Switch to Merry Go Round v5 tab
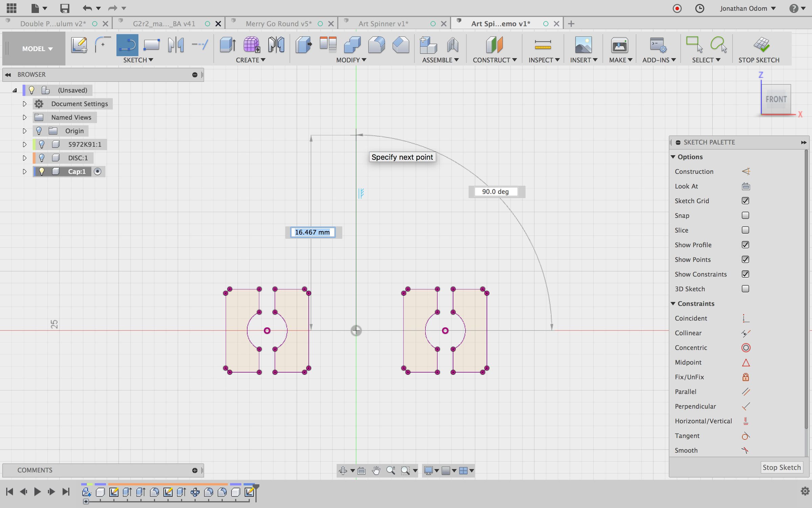Image resolution: width=812 pixels, height=508 pixels. tap(278, 24)
